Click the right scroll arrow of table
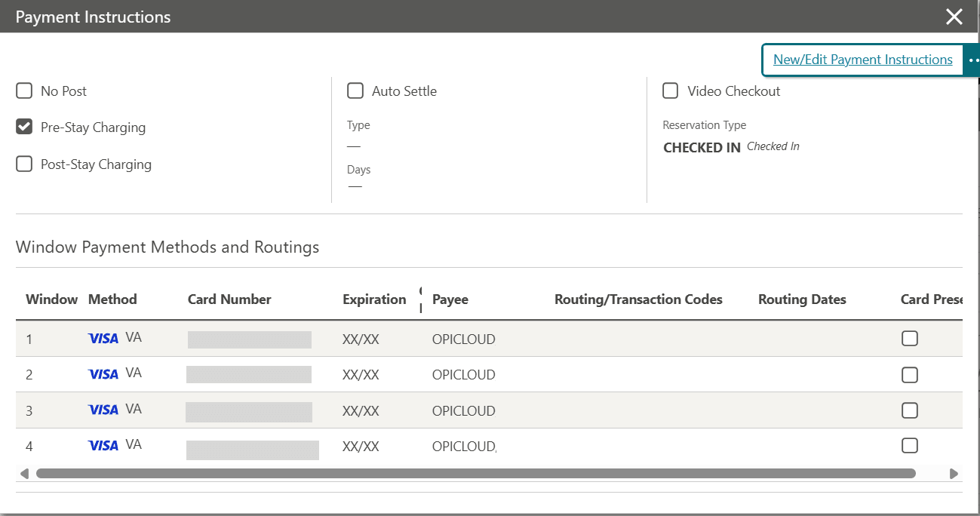The height and width of the screenshot is (516, 980). click(954, 474)
